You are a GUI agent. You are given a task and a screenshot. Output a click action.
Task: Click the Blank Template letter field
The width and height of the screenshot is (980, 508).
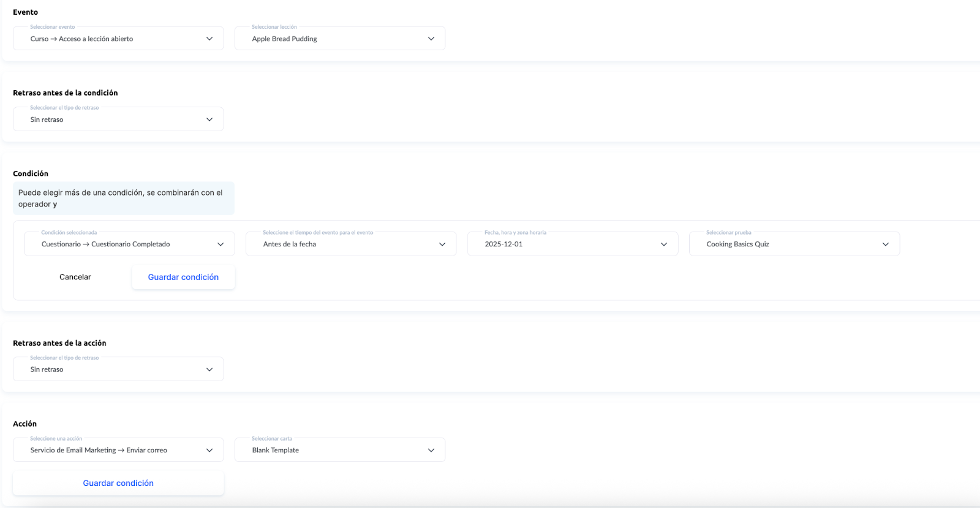point(331,450)
